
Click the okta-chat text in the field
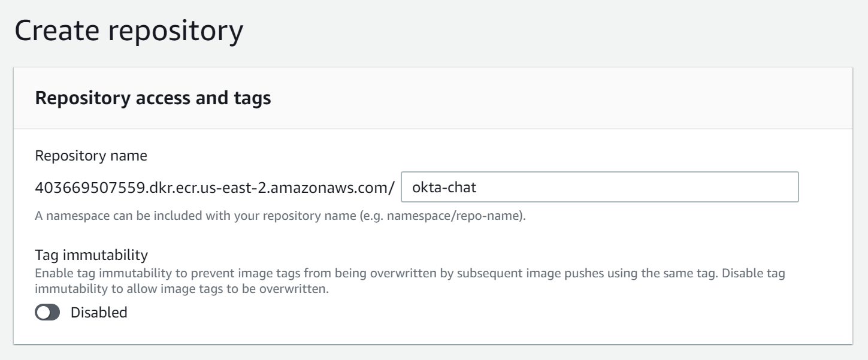point(444,187)
